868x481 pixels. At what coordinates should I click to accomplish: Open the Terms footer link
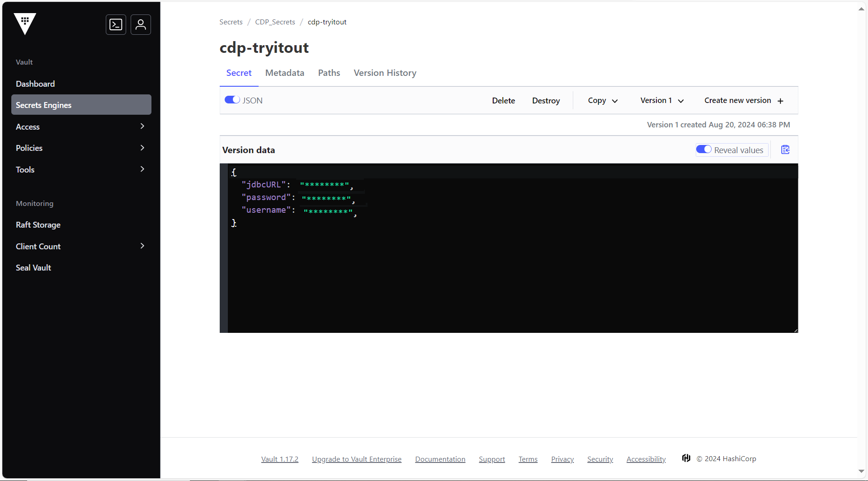(528, 459)
